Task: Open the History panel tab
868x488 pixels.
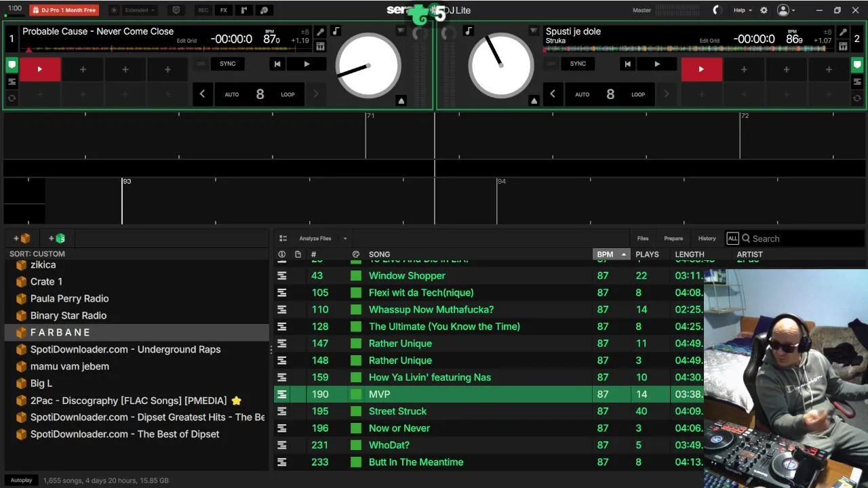Action: (x=707, y=239)
